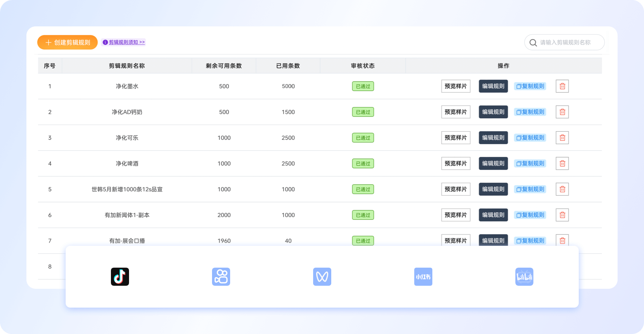This screenshot has height=334, width=644.
Task: Copy the 世韩5月新增1000条12s品宣 rule
Action: coord(530,189)
